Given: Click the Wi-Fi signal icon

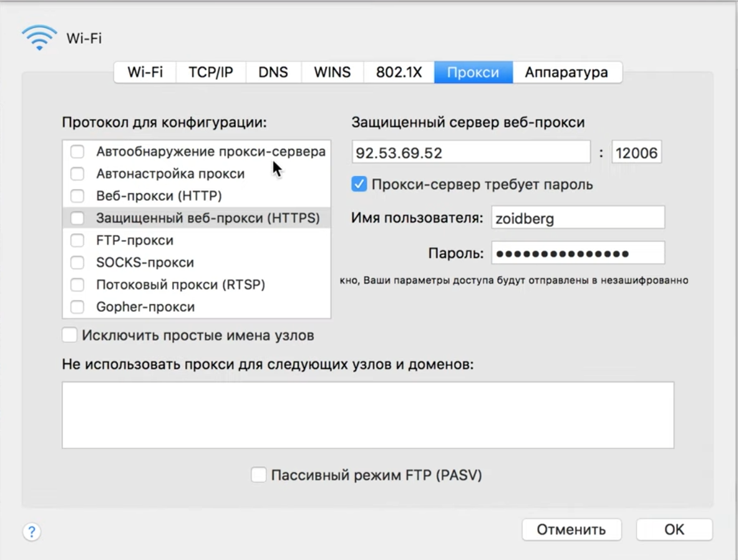Looking at the screenshot, I should coord(39,37).
